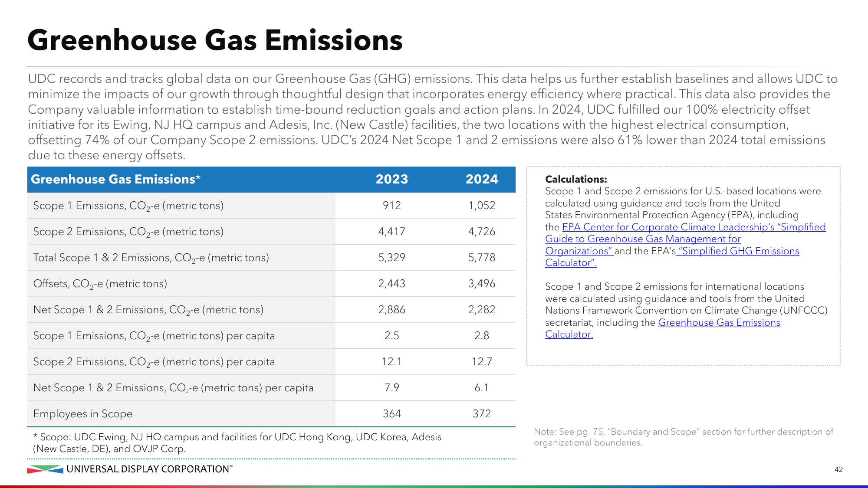Click the 2024 Scope 2 value 4,726
This screenshot has width=868, height=488.
[482, 231]
